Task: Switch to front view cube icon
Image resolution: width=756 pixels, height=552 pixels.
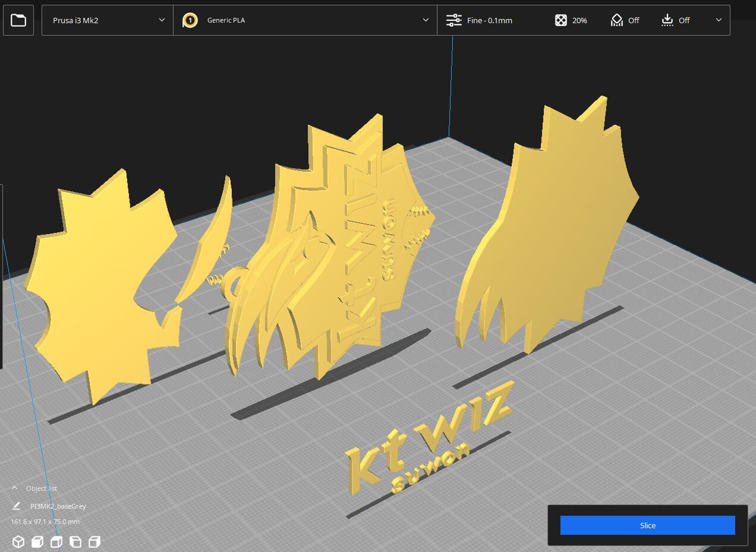Action: (37, 541)
